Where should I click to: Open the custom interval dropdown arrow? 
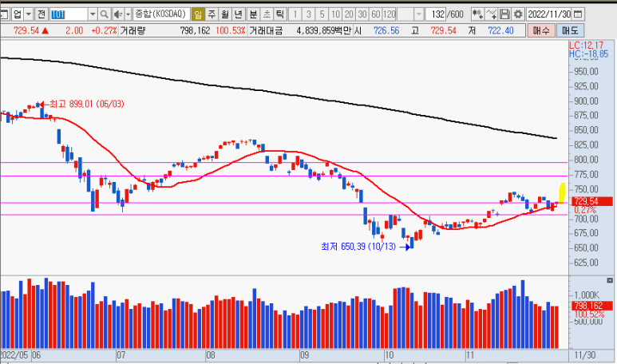[x=419, y=15]
